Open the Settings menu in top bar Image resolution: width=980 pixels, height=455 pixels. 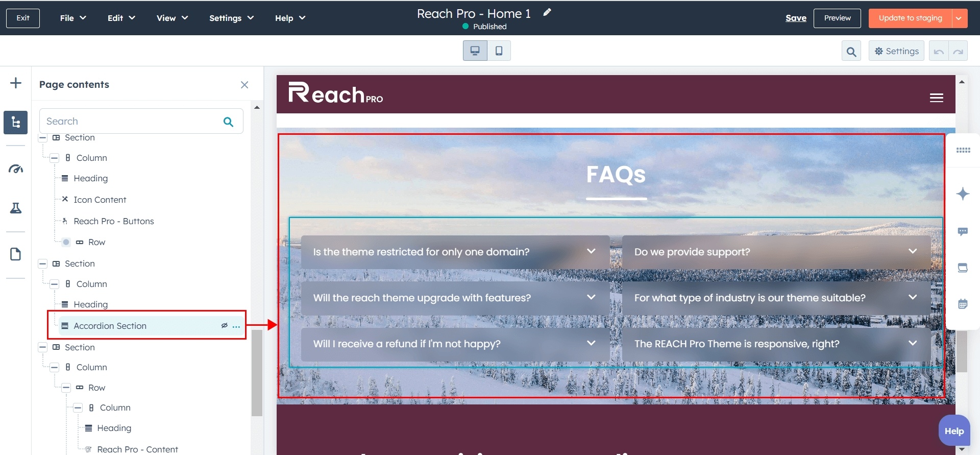pos(231,18)
